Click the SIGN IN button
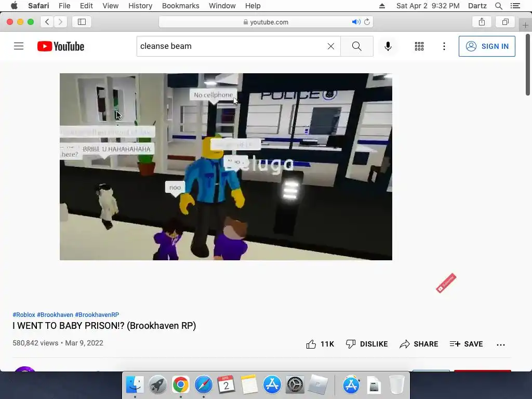 pos(486,46)
